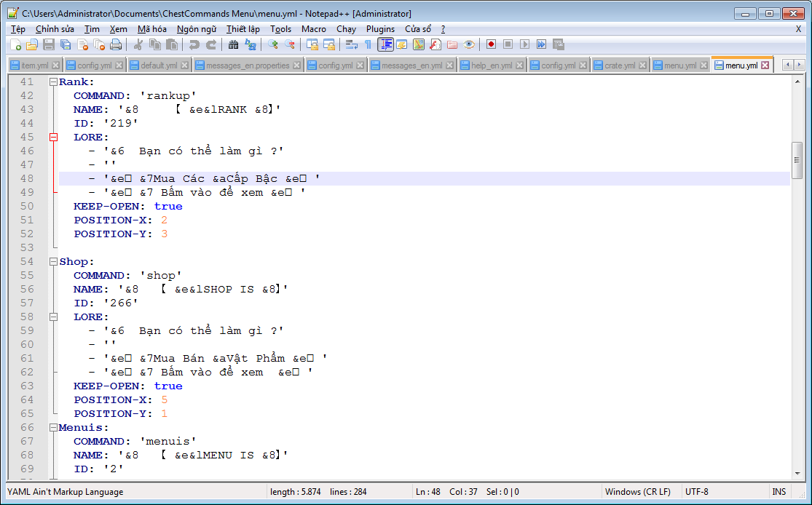Toggle Show All Characters pilcrow icon
The height and width of the screenshot is (505, 812).
[x=368, y=44]
